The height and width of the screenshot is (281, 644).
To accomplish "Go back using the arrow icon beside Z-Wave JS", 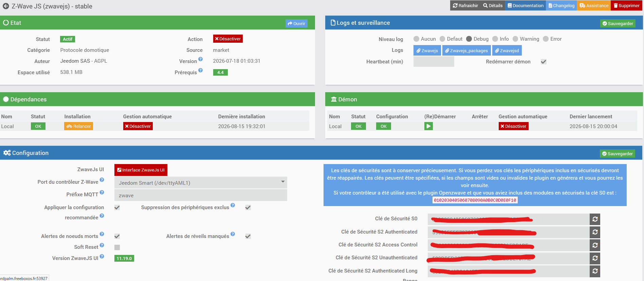I will click(6, 6).
